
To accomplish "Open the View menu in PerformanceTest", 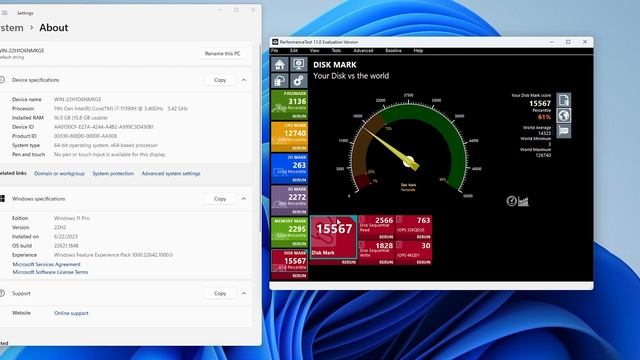I will click(314, 51).
